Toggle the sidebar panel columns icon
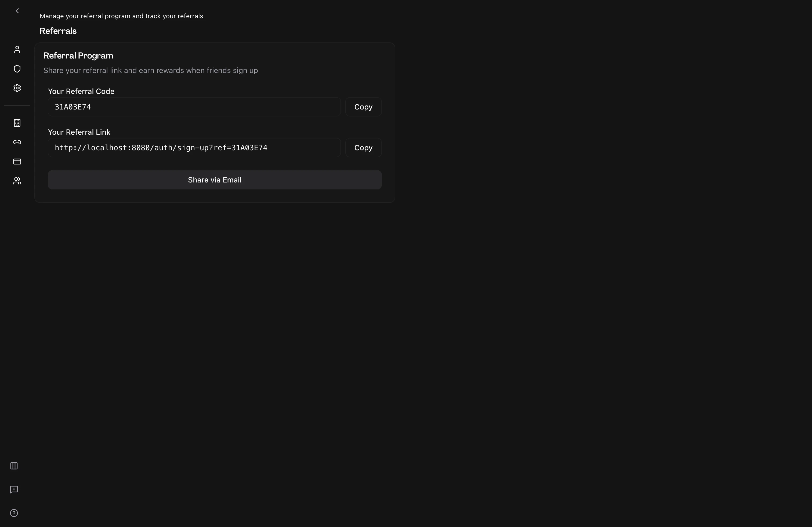The width and height of the screenshot is (812, 527). tap(14, 466)
